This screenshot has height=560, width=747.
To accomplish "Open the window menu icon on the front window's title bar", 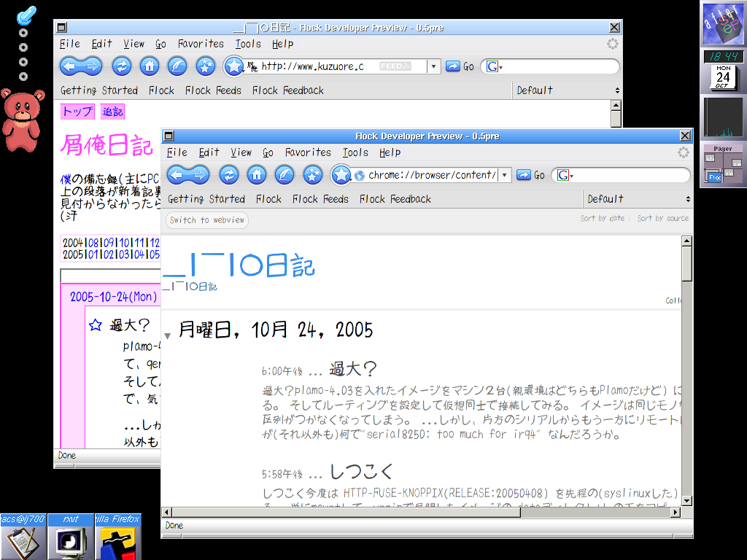I will [x=169, y=136].
